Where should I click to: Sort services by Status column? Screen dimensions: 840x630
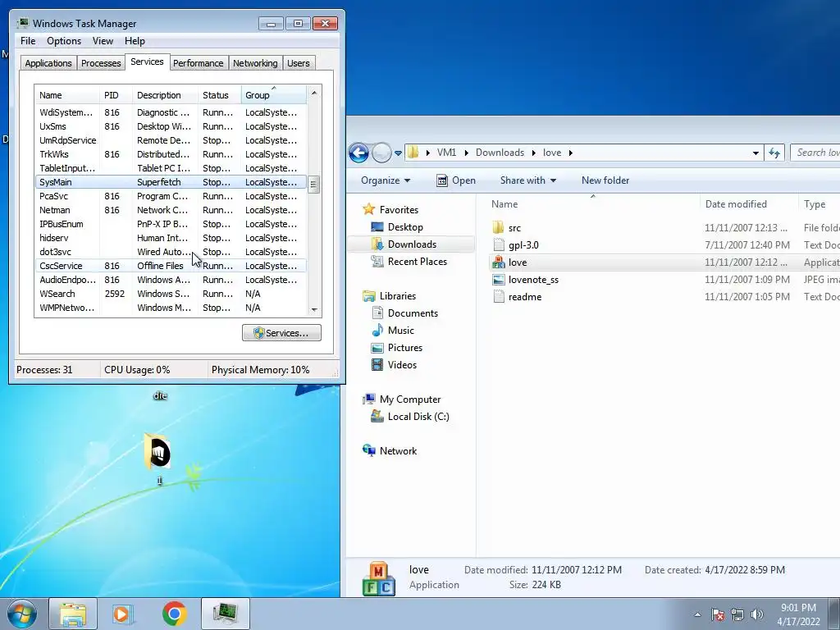220,95
